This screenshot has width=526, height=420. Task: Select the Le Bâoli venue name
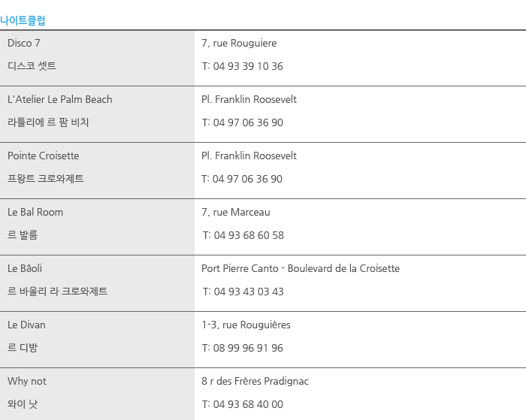coord(25,269)
